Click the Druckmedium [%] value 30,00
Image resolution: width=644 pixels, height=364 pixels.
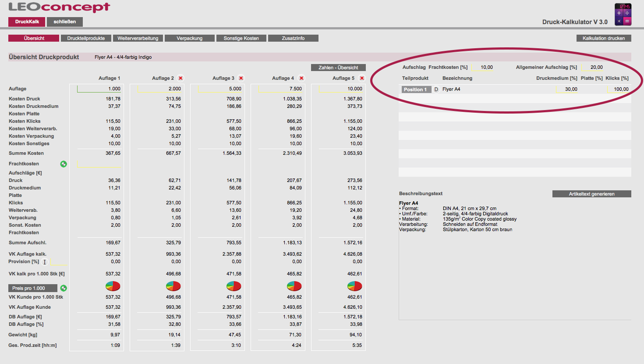(571, 89)
